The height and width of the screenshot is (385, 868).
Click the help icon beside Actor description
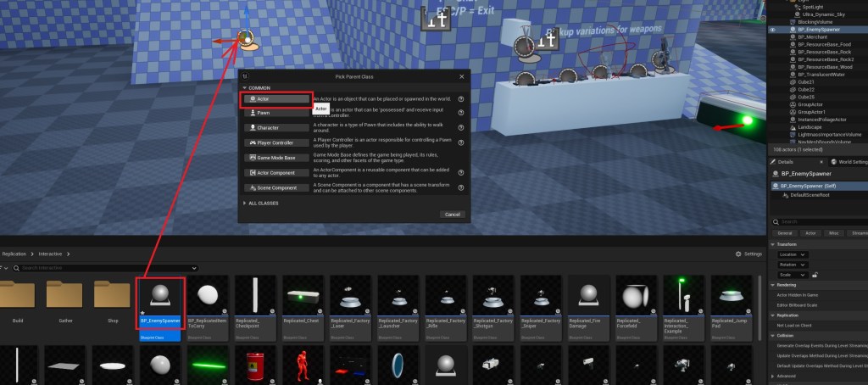[461, 99]
